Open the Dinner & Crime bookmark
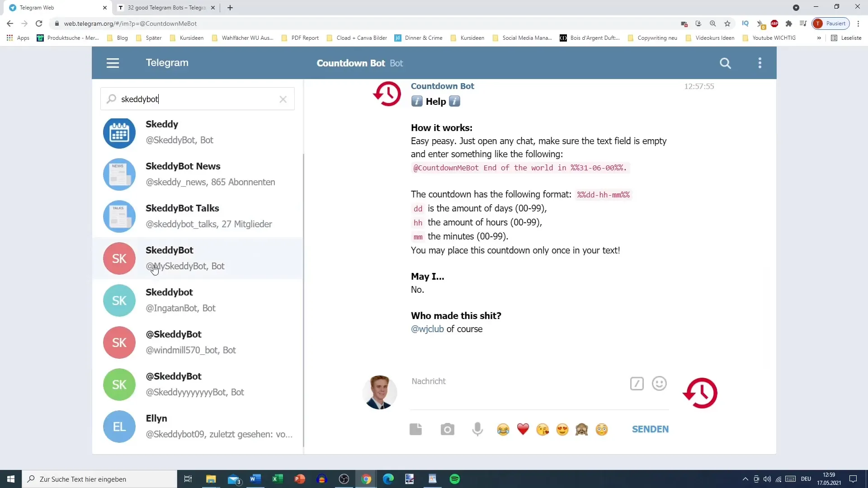This screenshot has width=868, height=488. [419, 38]
